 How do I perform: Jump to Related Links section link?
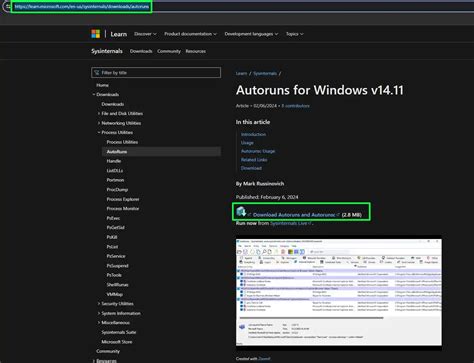click(x=254, y=160)
